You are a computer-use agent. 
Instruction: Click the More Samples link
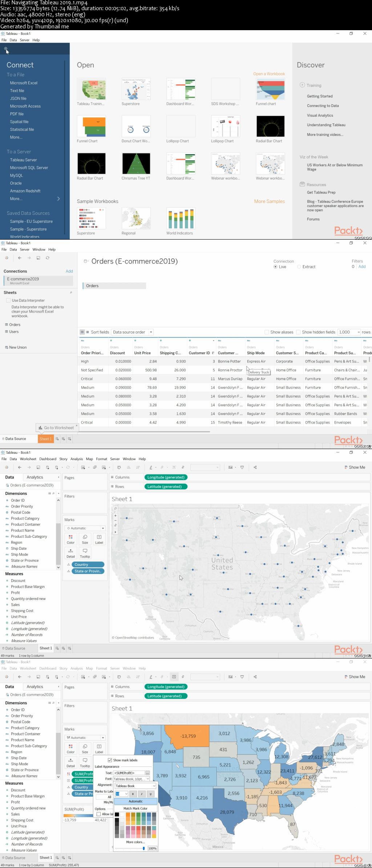[270, 201]
